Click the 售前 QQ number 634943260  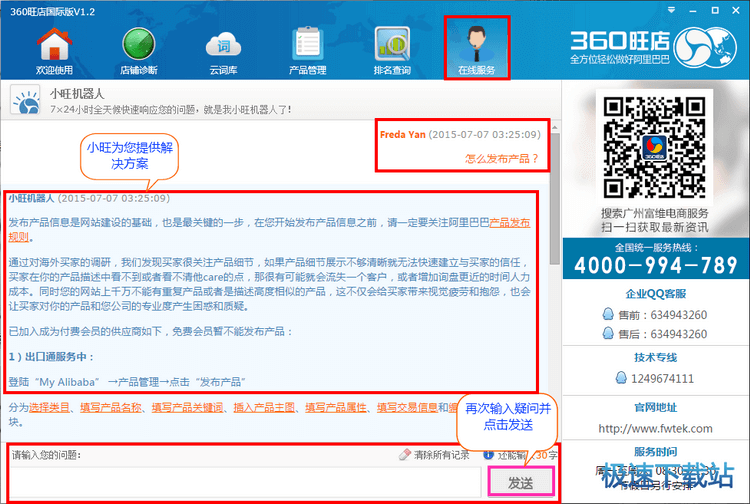point(678,315)
